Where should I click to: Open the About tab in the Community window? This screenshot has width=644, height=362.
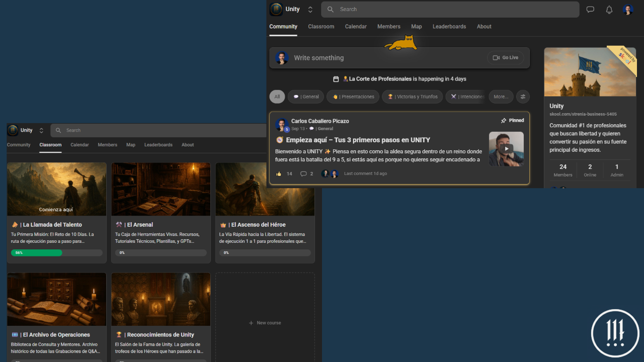coord(484,27)
